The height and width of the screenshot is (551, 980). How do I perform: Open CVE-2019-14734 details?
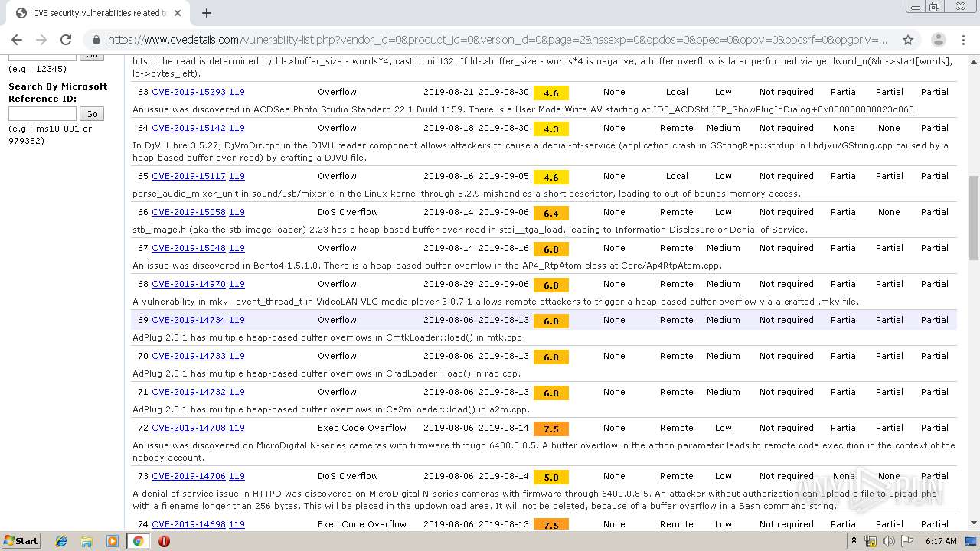point(188,320)
